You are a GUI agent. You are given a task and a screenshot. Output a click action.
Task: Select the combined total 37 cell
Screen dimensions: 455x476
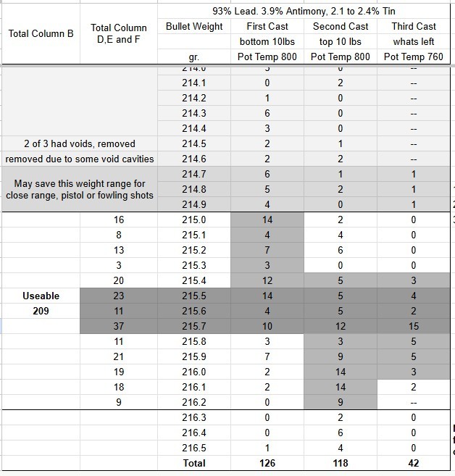coord(119,326)
